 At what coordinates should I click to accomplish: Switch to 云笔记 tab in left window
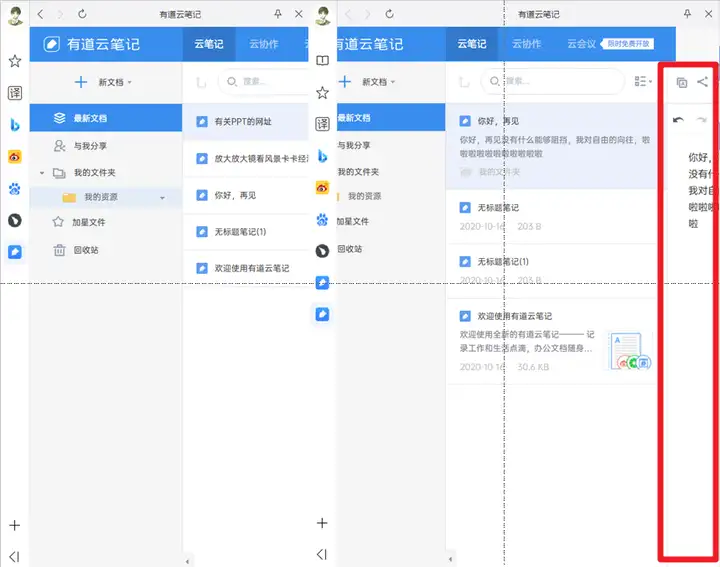(x=209, y=44)
